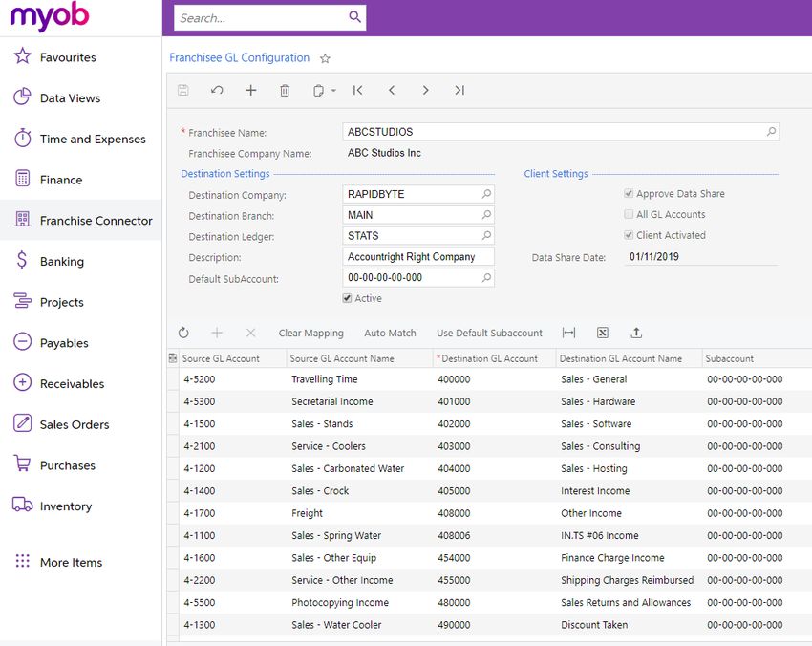Viewport: 812px width, 646px height.
Task: Go to next record arrow
Action: point(425,90)
